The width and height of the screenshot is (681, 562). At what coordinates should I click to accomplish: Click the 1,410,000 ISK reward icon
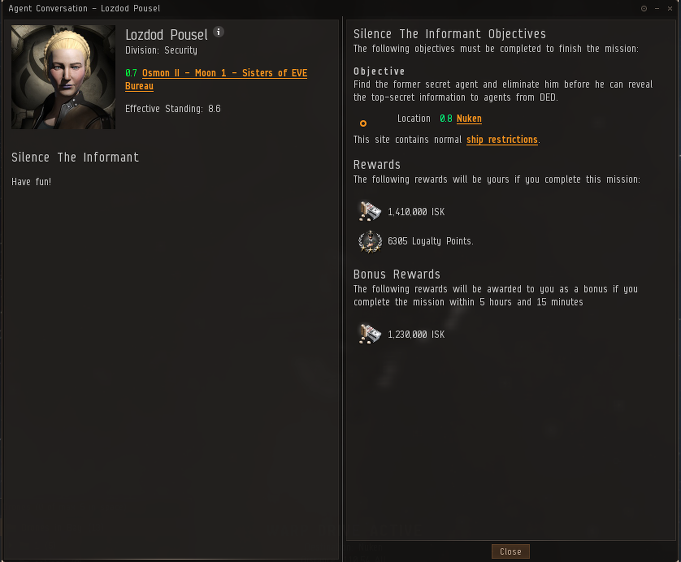[370, 212]
